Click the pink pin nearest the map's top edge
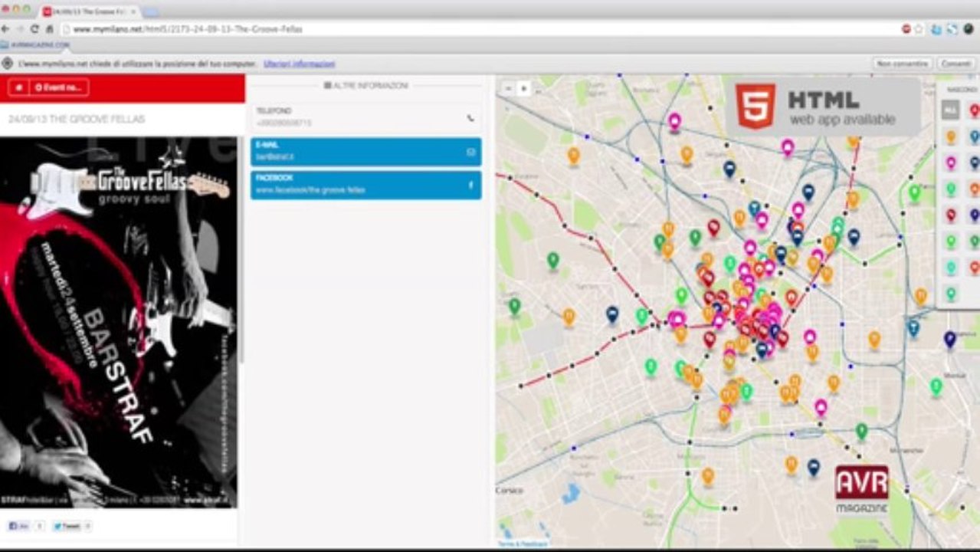Screen dimensions: 980x552 [674, 121]
